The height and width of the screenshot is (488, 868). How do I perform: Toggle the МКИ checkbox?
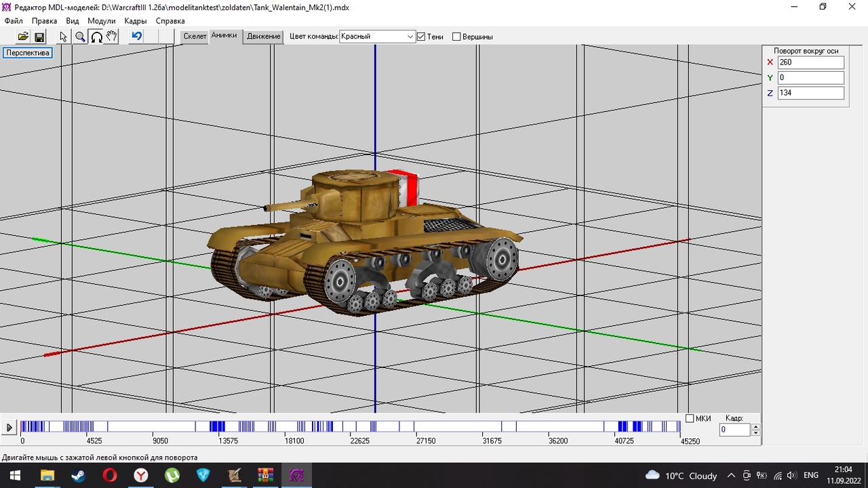tap(690, 419)
